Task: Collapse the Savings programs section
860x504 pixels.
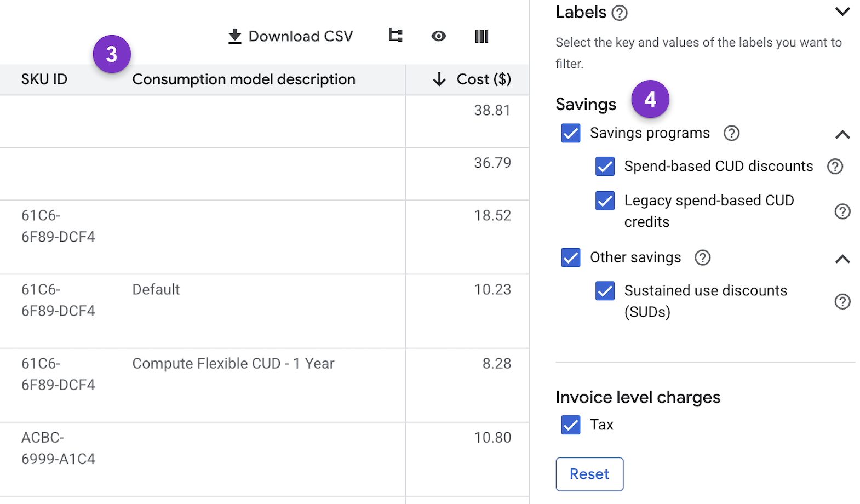Action: coord(842,135)
